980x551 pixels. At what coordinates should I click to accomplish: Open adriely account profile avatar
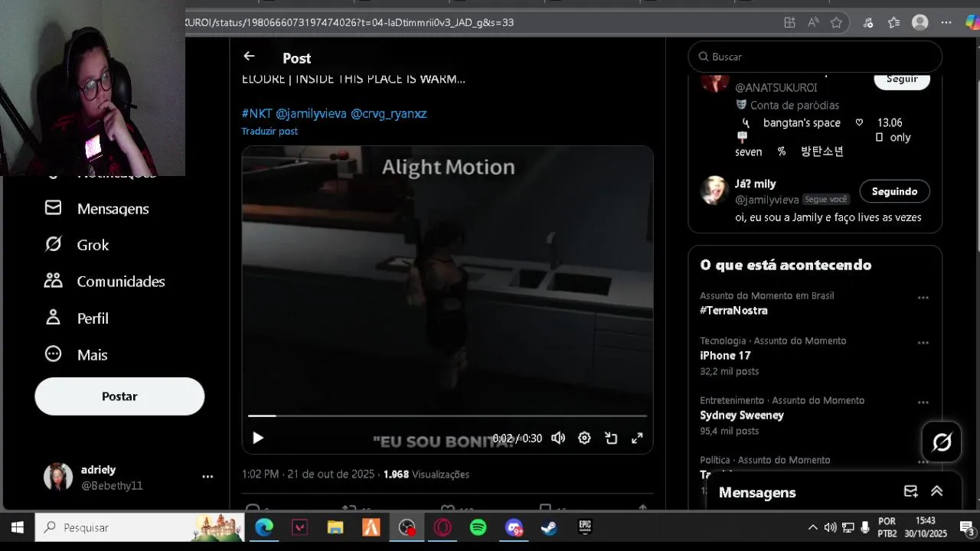pos(58,477)
